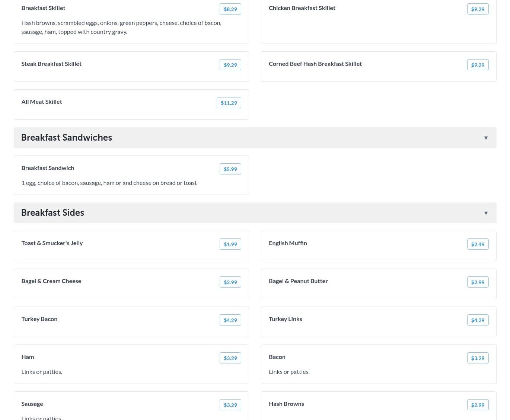This screenshot has height=420, width=510.
Task: Click the Breakfast Sandwich $5.99 price button
Action: 230,169
